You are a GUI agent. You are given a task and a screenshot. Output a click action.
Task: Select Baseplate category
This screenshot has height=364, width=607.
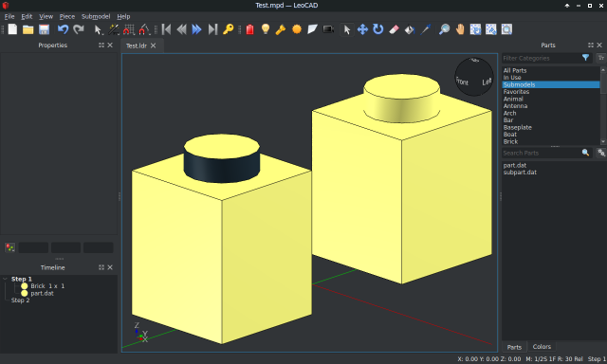tap(518, 127)
